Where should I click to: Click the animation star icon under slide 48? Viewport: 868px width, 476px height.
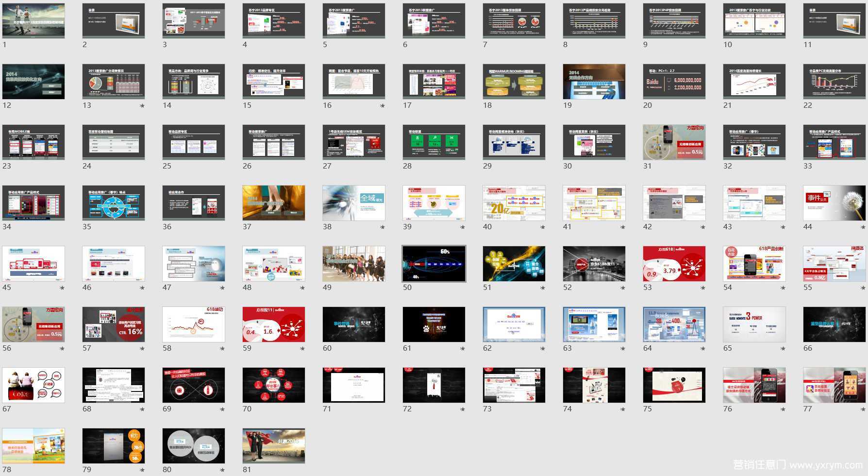click(x=302, y=288)
